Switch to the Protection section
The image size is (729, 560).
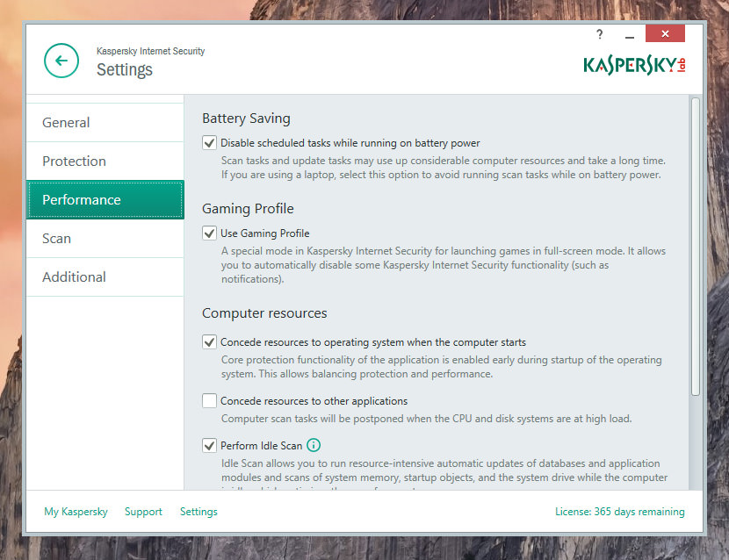click(x=105, y=162)
